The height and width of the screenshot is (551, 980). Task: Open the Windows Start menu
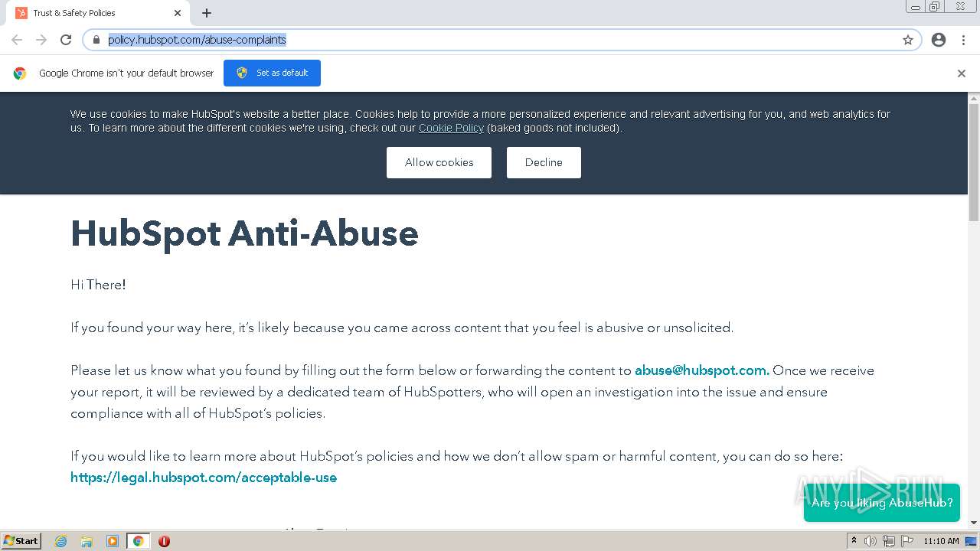pyautogui.click(x=21, y=541)
